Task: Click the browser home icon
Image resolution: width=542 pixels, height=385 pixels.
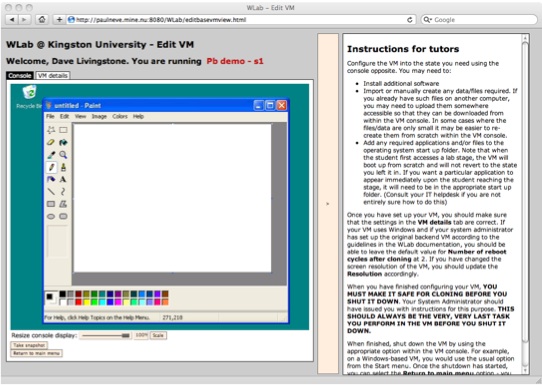Action: click(42, 20)
